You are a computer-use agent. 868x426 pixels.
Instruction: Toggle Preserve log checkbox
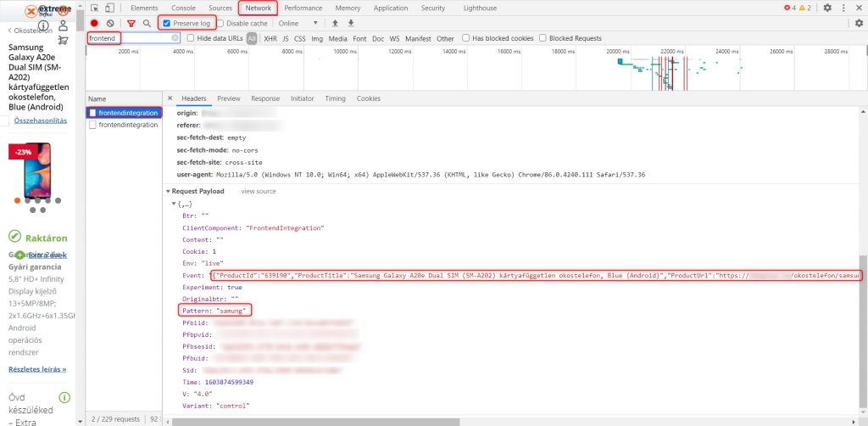point(167,23)
